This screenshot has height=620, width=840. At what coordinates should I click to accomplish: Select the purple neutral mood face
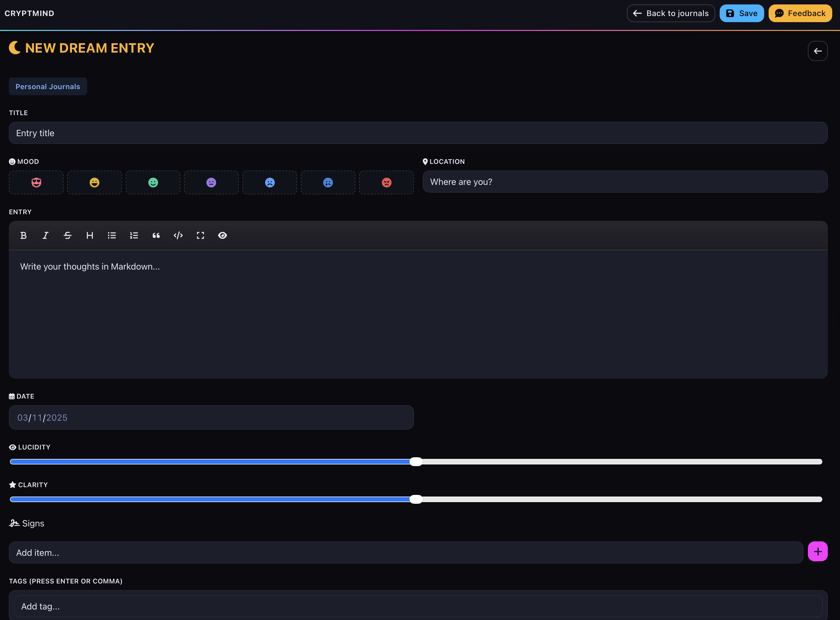tap(211, 182)
